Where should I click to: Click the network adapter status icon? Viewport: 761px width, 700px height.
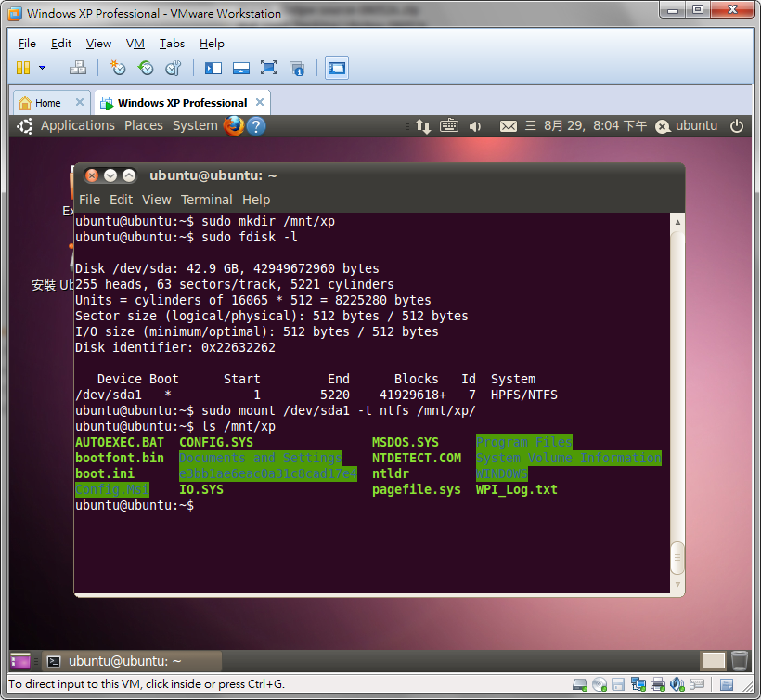pos(638,684)
